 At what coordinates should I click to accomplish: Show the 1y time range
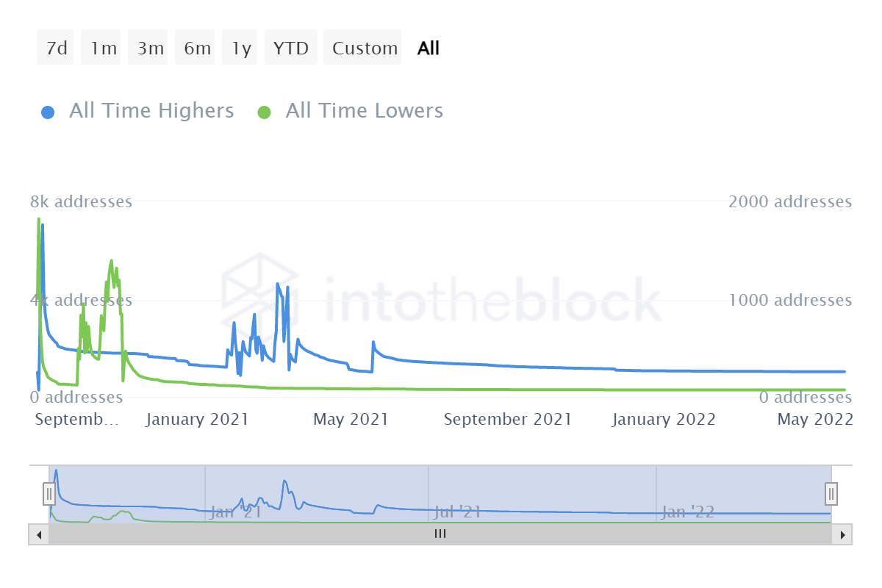[x=241, y=49]
